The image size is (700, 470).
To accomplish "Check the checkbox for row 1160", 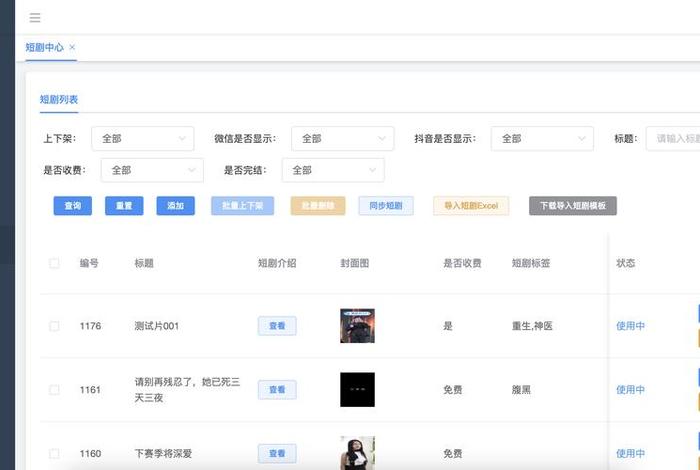I will (x=54, y=453).
